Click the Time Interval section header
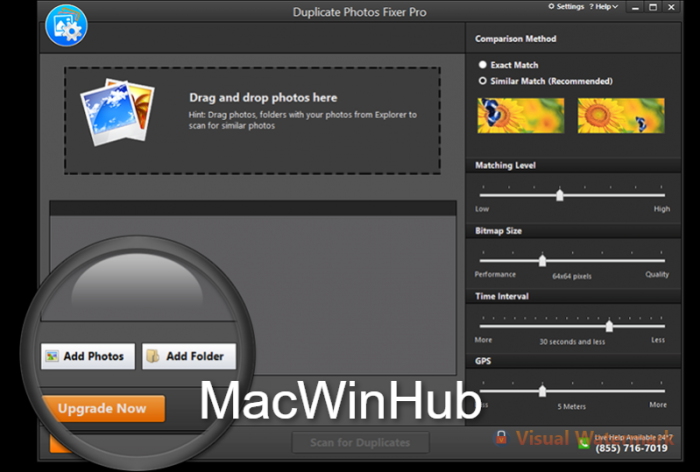 tap(502, 296)
